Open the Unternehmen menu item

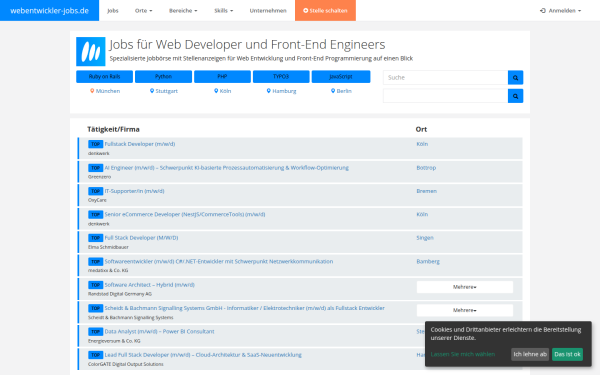click(x=268, y=11)
